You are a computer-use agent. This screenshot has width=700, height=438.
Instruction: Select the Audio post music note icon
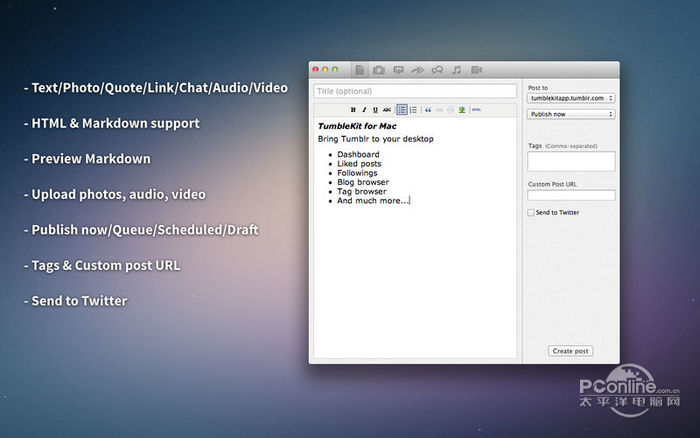click(456, 70)
